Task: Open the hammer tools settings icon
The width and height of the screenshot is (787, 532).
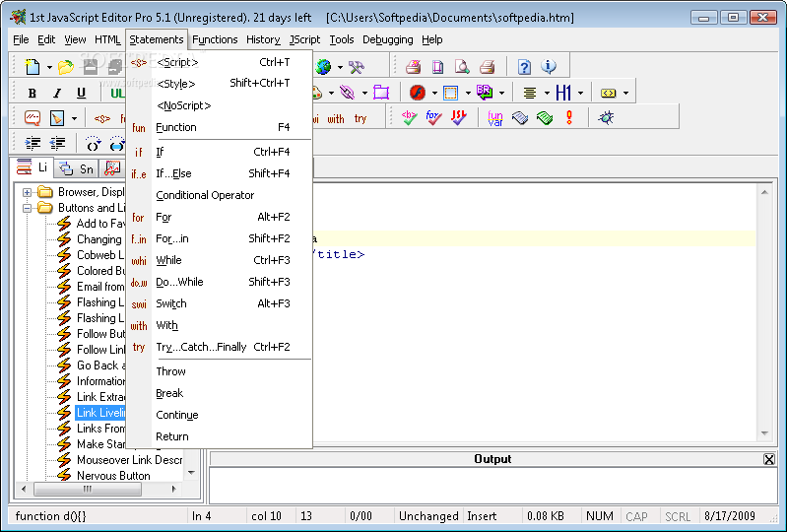Action: pos(356,66)
